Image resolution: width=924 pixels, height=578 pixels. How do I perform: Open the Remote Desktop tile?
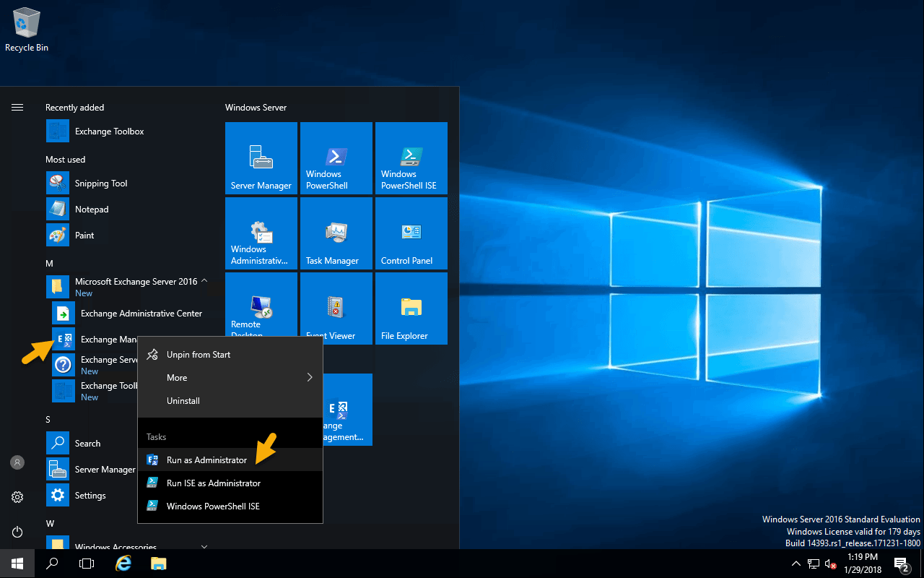[x=261, y=304]
